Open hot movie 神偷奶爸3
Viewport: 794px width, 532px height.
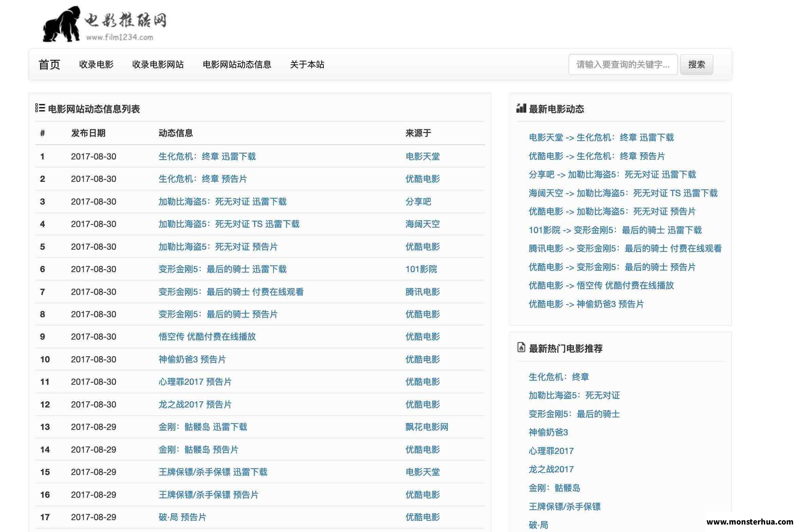pos(548,432)
